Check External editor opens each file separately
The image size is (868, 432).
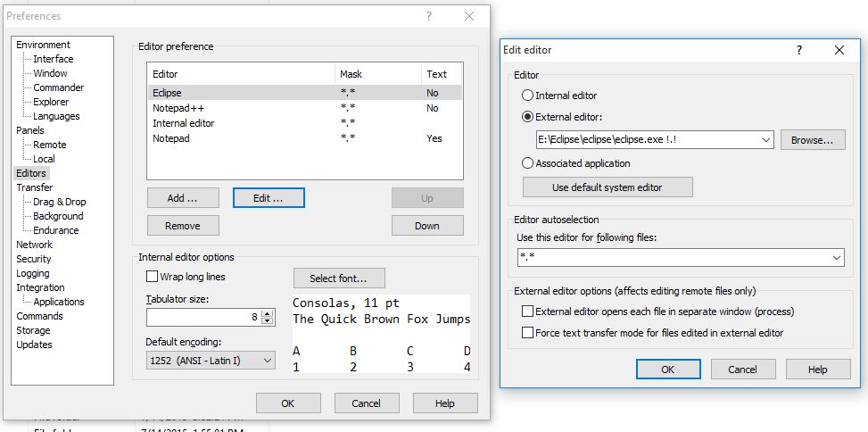click(x=528, y=312)
